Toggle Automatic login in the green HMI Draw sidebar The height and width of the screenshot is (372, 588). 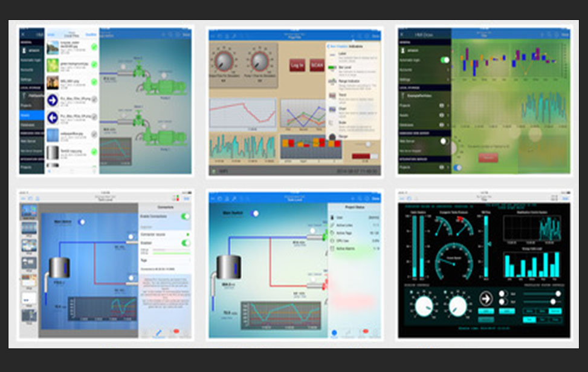445,60
